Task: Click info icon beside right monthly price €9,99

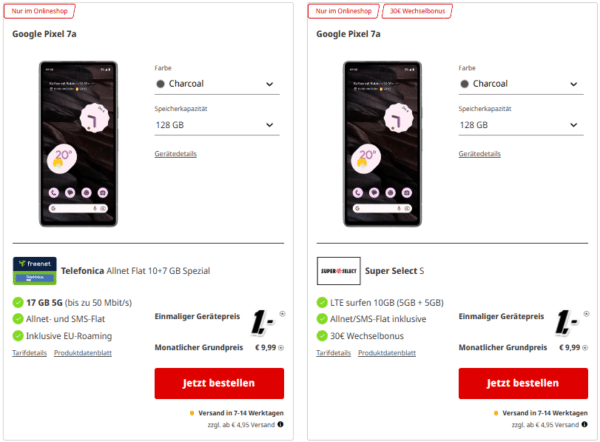Action: click(585, 348)
